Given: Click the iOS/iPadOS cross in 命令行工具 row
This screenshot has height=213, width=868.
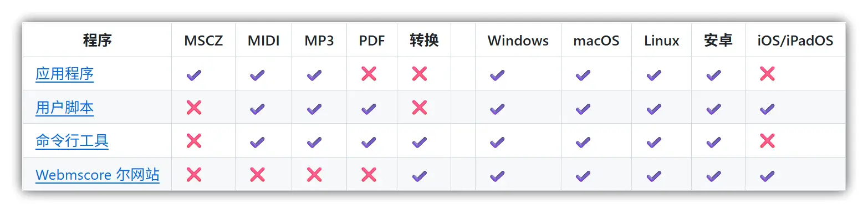Looking at the screenshot, I should (767, 141).
